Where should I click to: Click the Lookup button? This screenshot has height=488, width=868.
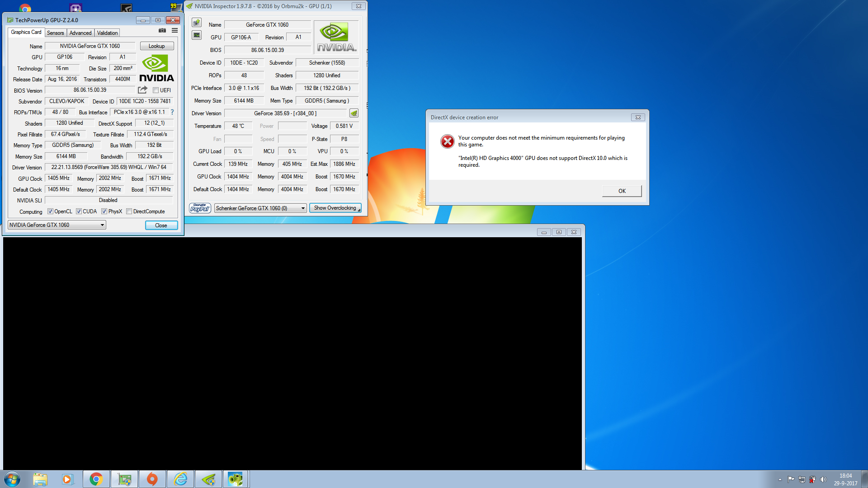coord(157,46)
